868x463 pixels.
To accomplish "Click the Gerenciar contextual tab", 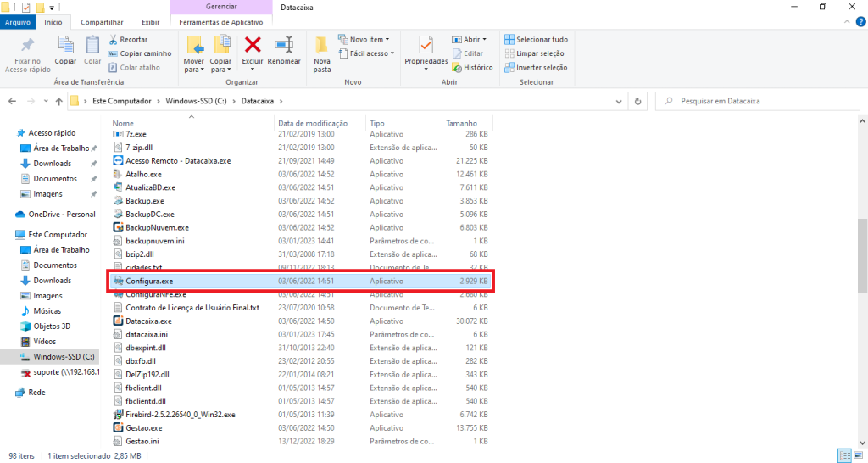I will (221, 7).
